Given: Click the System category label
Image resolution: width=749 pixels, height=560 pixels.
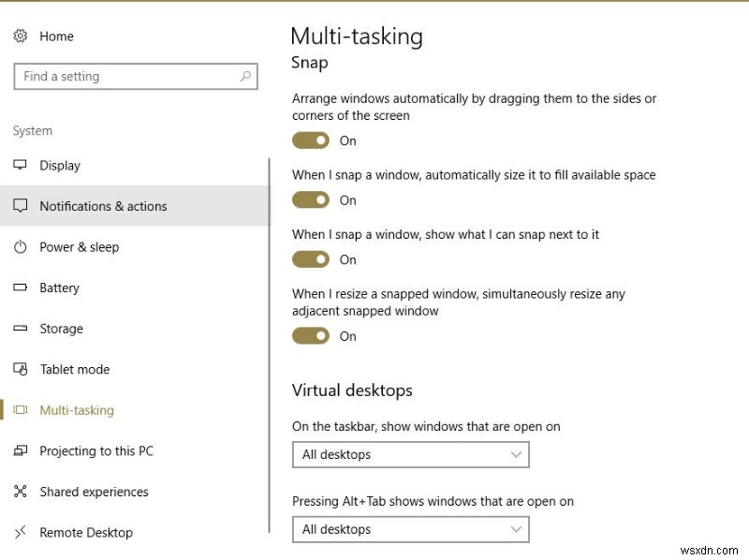Looking at the screenshot, I should click(33, 131).
